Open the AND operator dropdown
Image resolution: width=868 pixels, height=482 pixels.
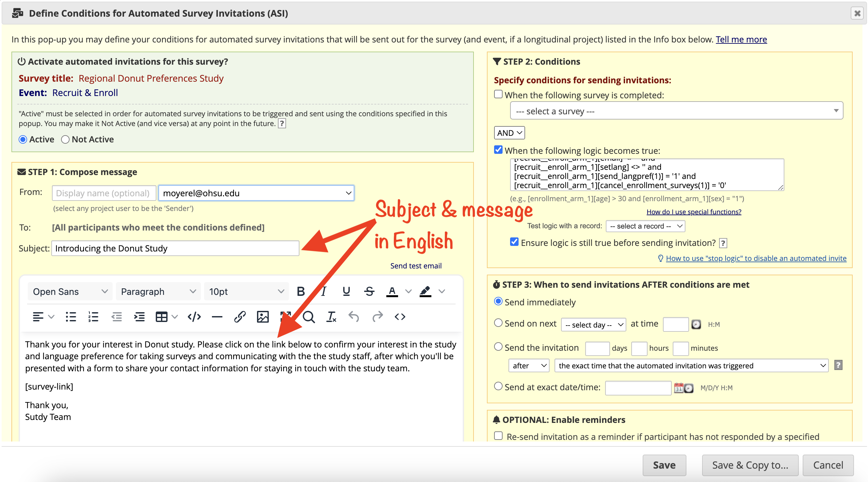click(x=509, y=133)
